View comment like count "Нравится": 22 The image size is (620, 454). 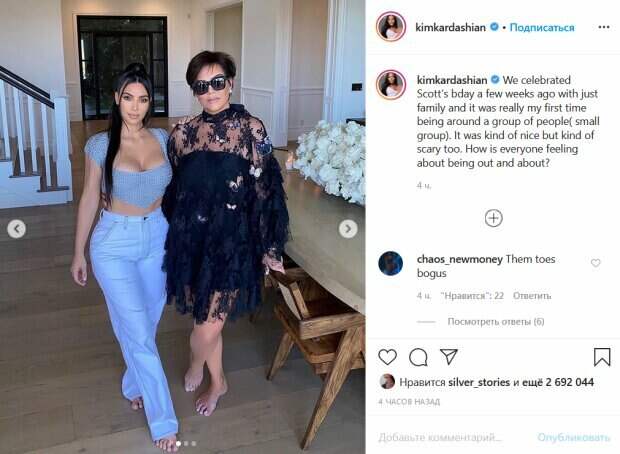point(472,295)
